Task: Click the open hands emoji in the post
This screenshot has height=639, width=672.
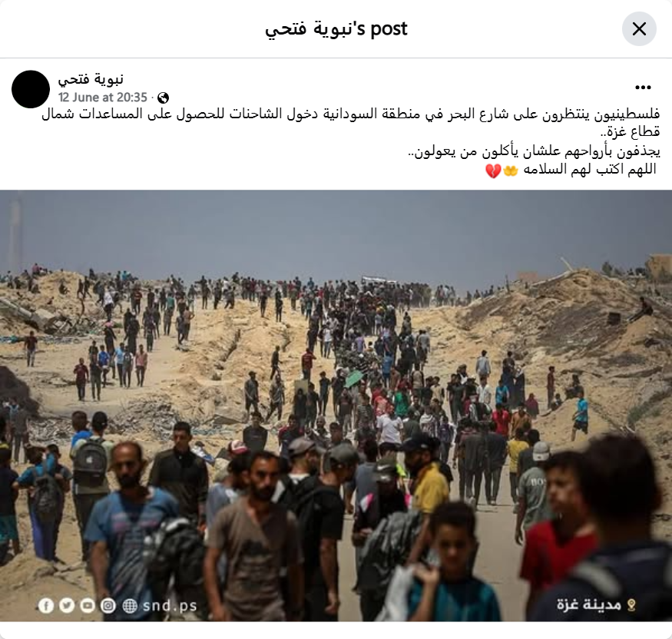Action: (x=511, y=171)
